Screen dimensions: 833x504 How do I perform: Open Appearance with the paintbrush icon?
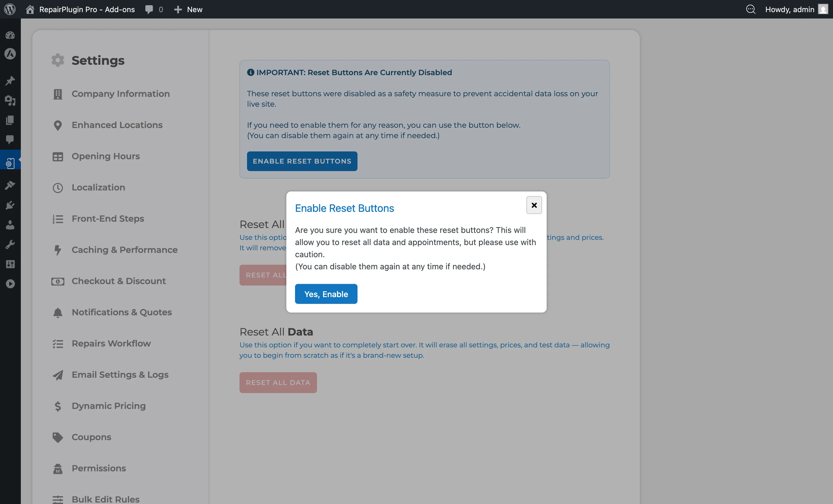pos(10,185)
